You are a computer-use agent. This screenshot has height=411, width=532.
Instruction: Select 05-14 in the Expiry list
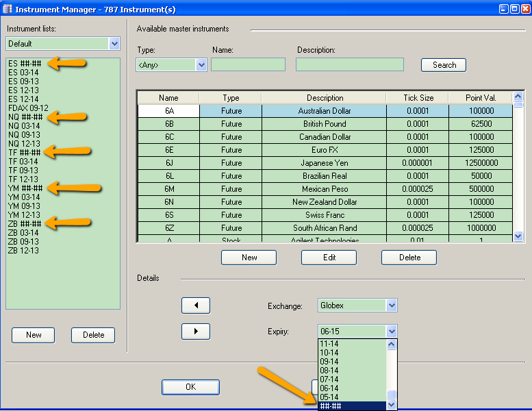(x=352, y=397)
